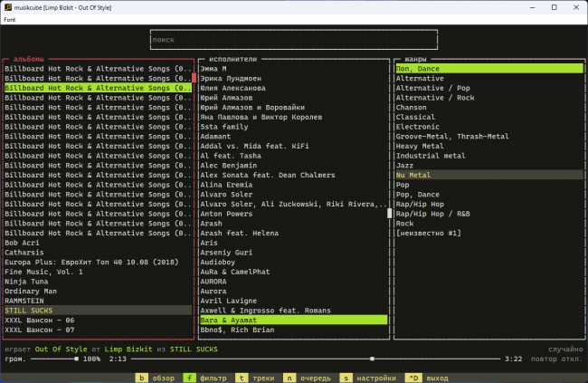This screenshot has width=588, height=383.
Task: Select genre Rap/Hip Hop / R&B
Action: pyautogui.click(x=489, y=214)
